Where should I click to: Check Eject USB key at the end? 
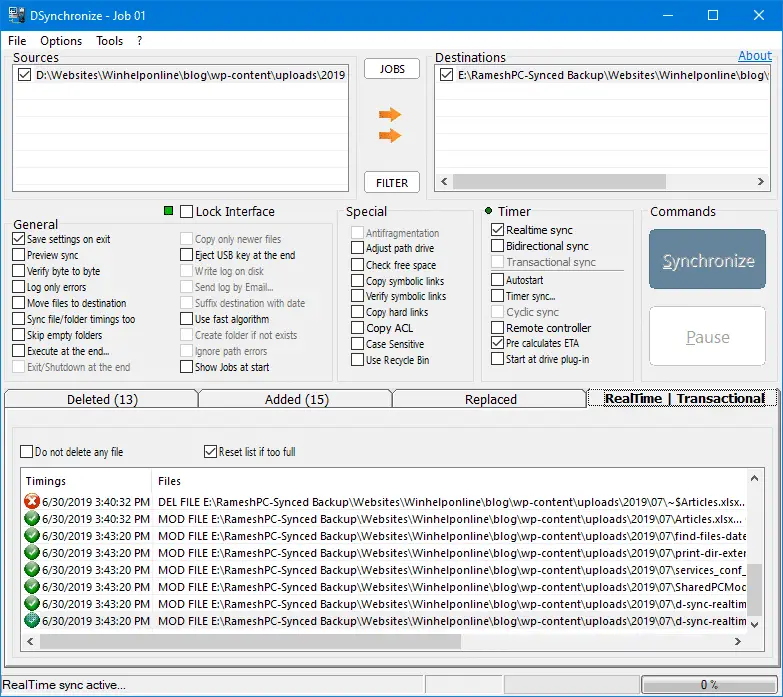point(186,255)
